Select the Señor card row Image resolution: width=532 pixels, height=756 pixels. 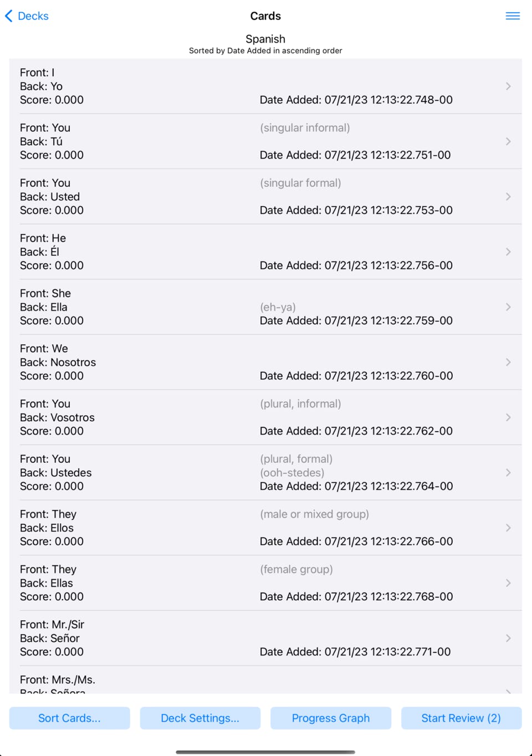[x=265, y=638]
